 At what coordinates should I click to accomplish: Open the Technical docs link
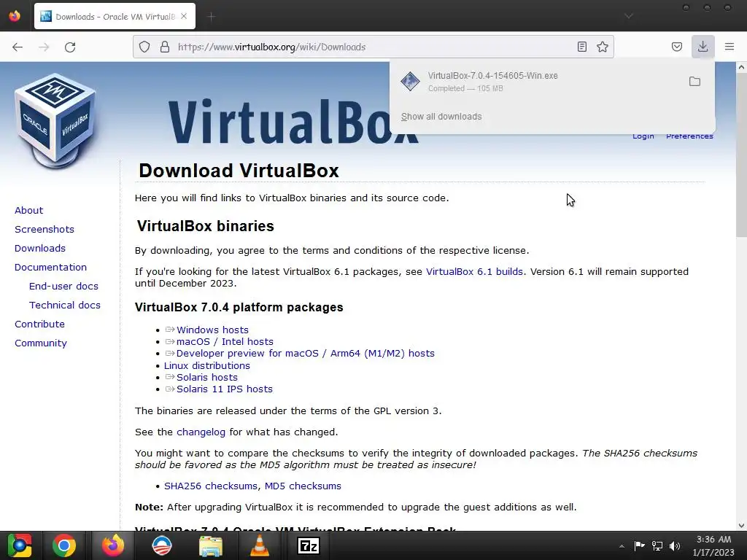tap(65, 306)
